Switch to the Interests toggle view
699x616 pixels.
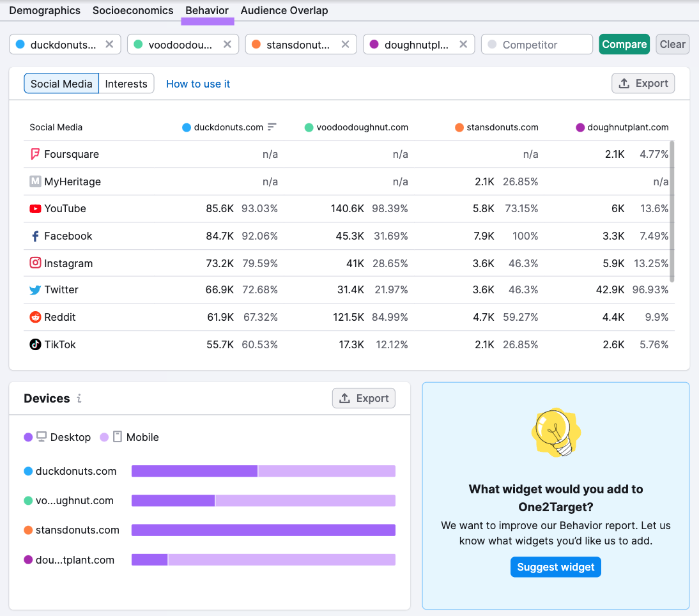126,84
